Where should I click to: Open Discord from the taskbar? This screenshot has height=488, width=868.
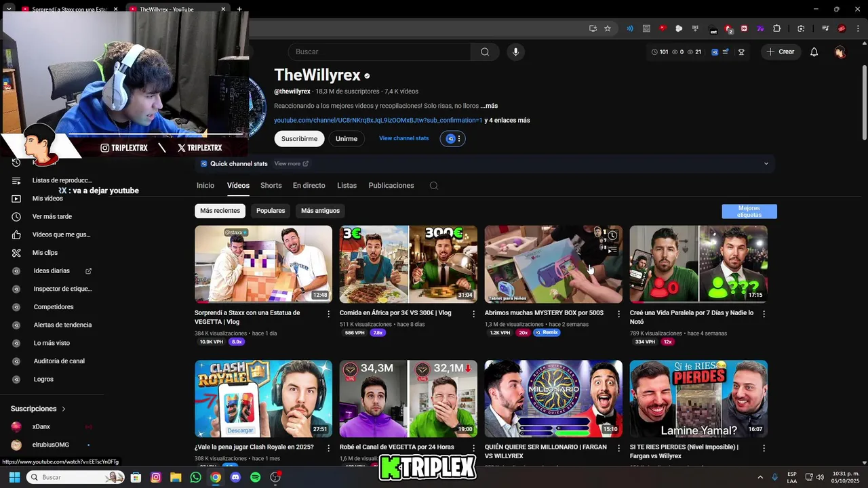click(x=235, y=477)
